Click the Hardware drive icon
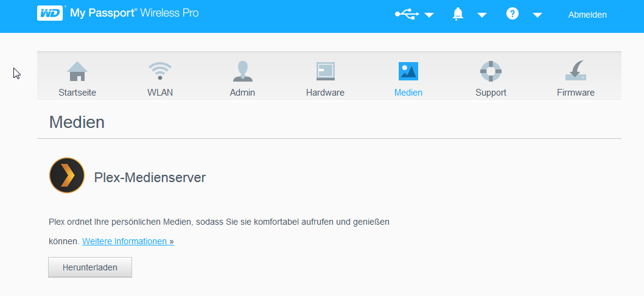 [x=325, y=71]
